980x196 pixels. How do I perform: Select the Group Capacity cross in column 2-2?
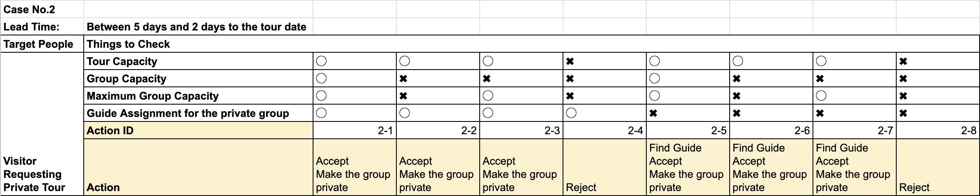pos(403,79)
